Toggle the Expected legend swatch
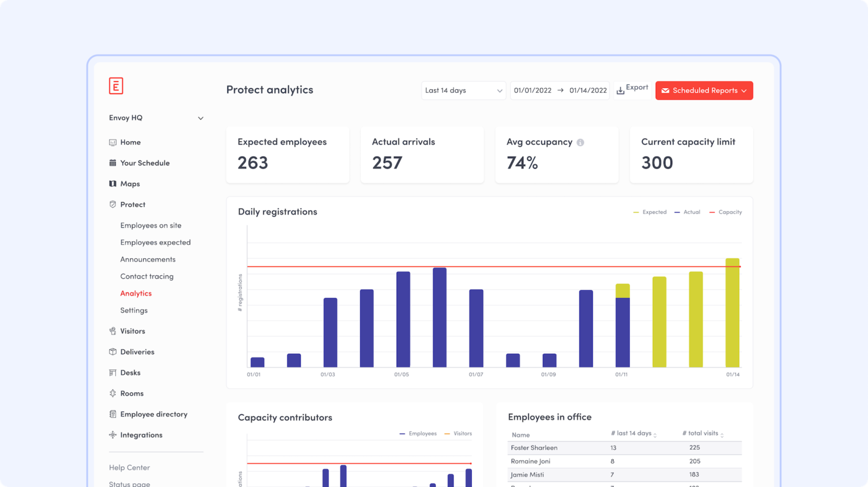 [636, 213]
